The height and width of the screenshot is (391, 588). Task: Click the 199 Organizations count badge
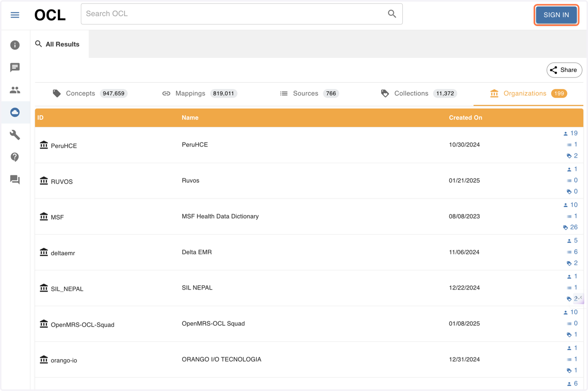pos(559,93)
